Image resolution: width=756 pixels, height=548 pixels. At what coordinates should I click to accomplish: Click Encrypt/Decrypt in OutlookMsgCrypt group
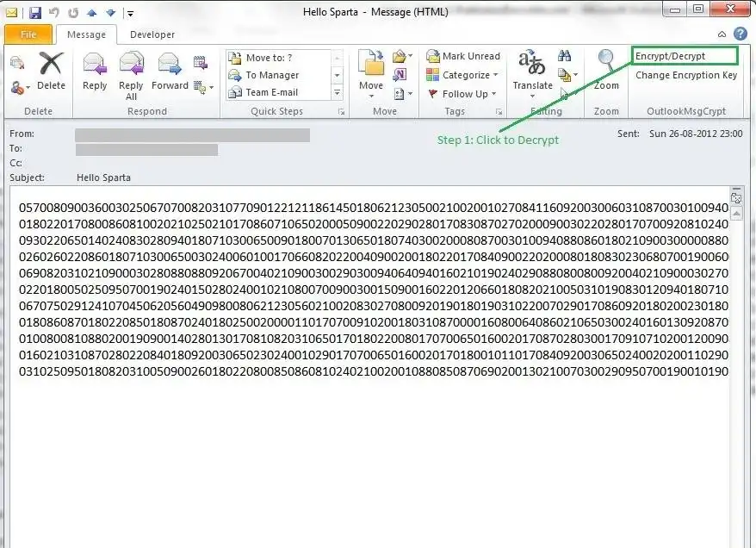[685, 56]
